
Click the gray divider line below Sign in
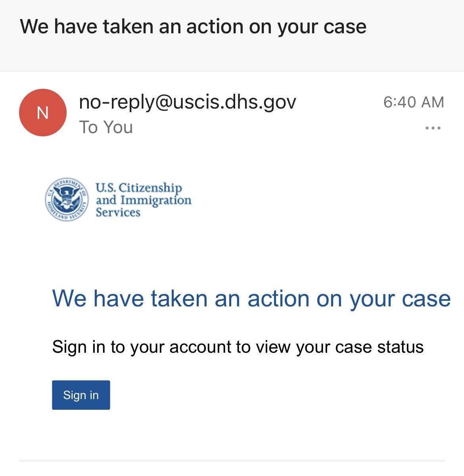click(232, 461)
